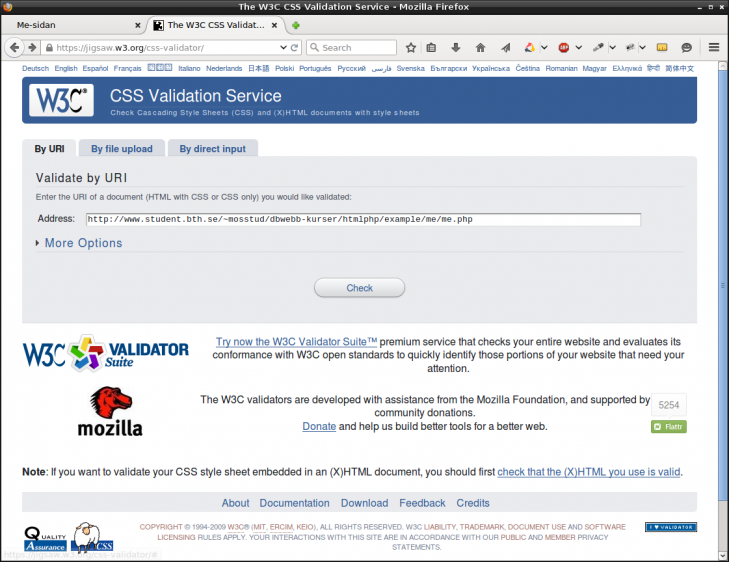The width and height of the screenshot is (729, 562).
Task: Open the Feedback footer link
Action: [x=422, y=503]
